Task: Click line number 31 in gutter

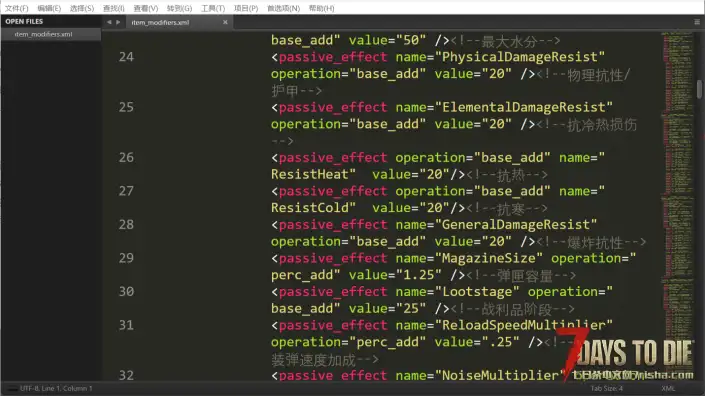Action: click(x=126, y=325)
